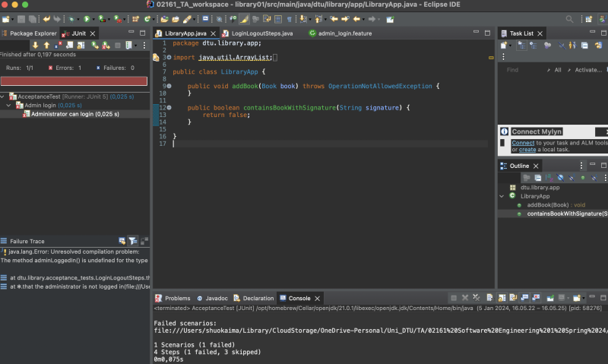Select Administrator can login test row
The image size is (608, 364).
[74, 114]
